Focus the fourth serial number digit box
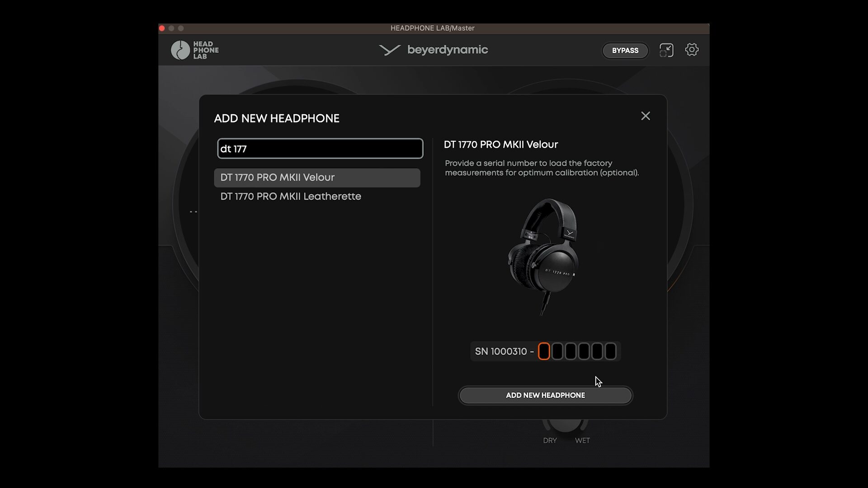Image resolution: width=868 pixels, height=488 pixels. [584, 351]
